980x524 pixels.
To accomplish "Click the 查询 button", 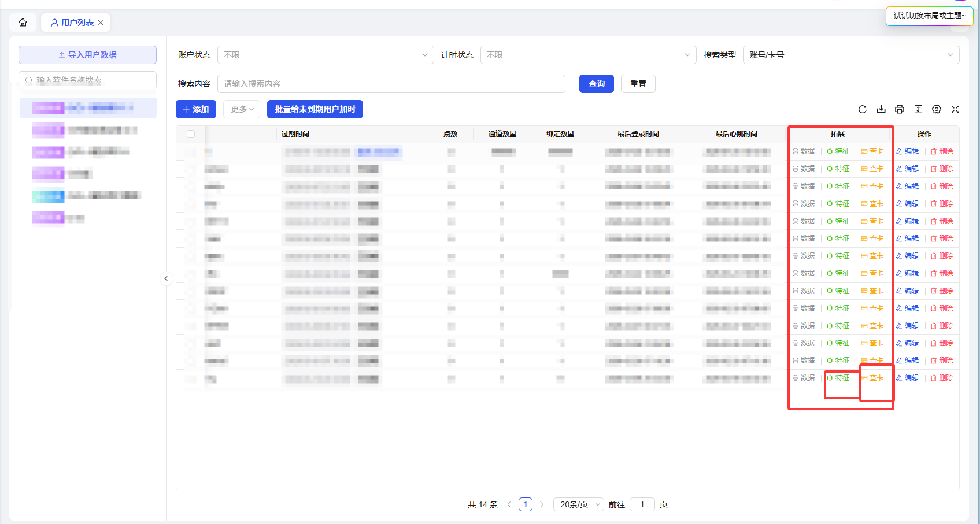I will tap(597, 84).
